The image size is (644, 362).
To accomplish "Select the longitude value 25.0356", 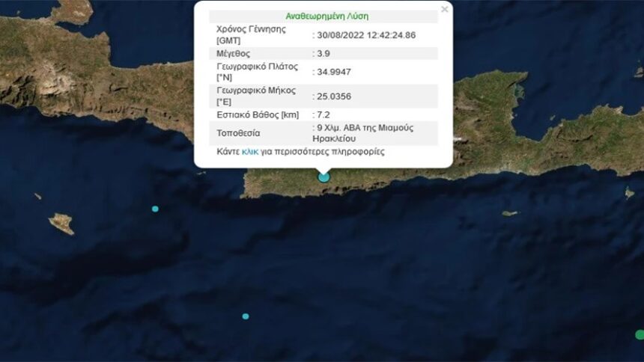I will tap(334, 96).
